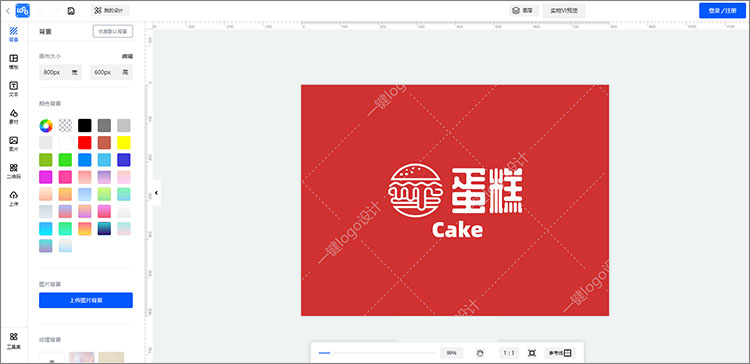The width and height of the screenshot is (750, 364).
Task: Click the save file icon in top bar
Action: click(x=71, y=11)
